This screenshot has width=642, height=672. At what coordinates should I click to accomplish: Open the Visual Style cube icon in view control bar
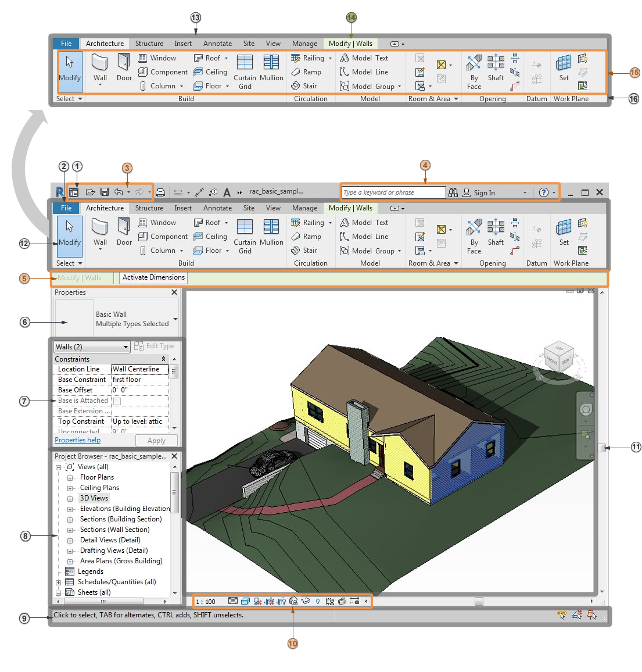(x=245, y=601)
